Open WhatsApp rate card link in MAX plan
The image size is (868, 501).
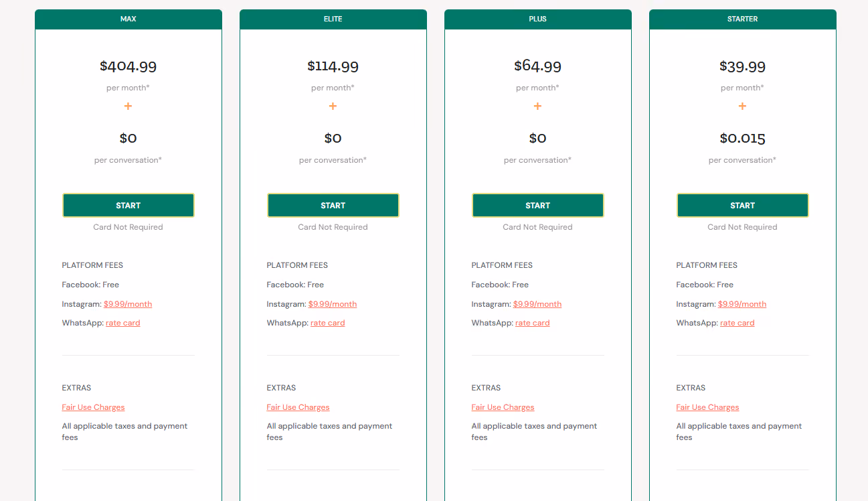pyautogui.click(x=123, y=323)
